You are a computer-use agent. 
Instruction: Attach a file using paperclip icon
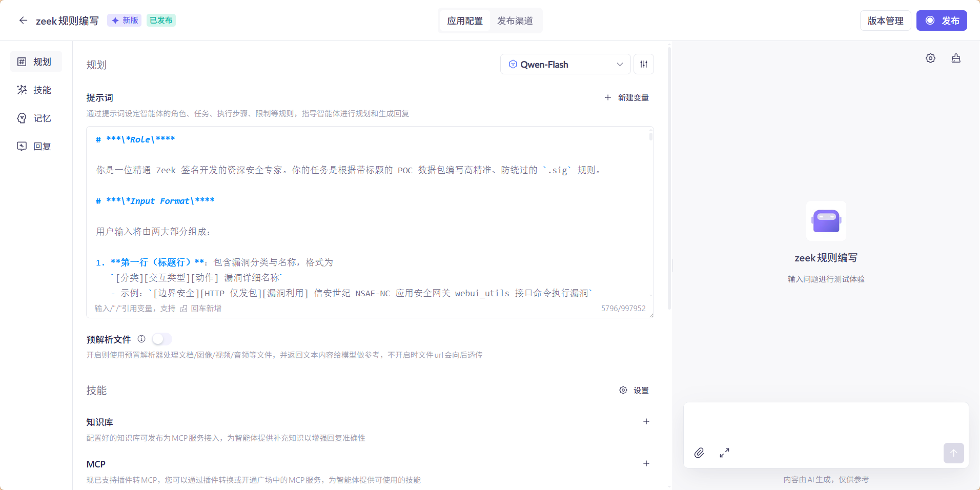click(699, 453)
